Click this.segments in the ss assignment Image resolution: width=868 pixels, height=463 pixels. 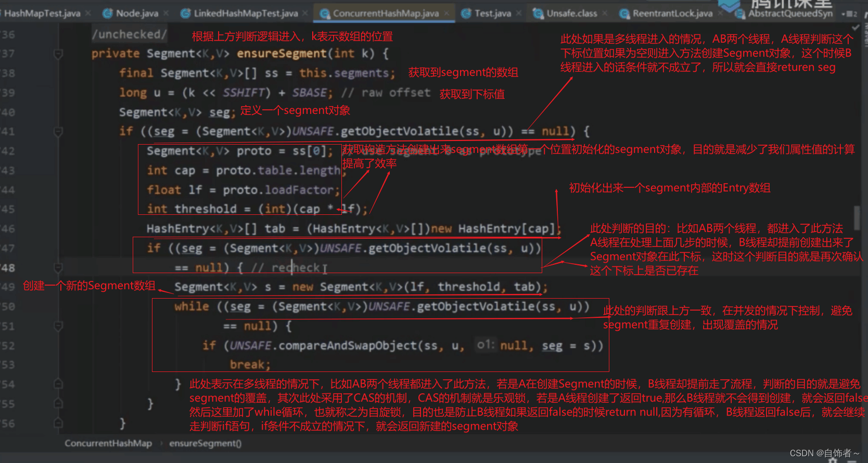tap(343, 73)
